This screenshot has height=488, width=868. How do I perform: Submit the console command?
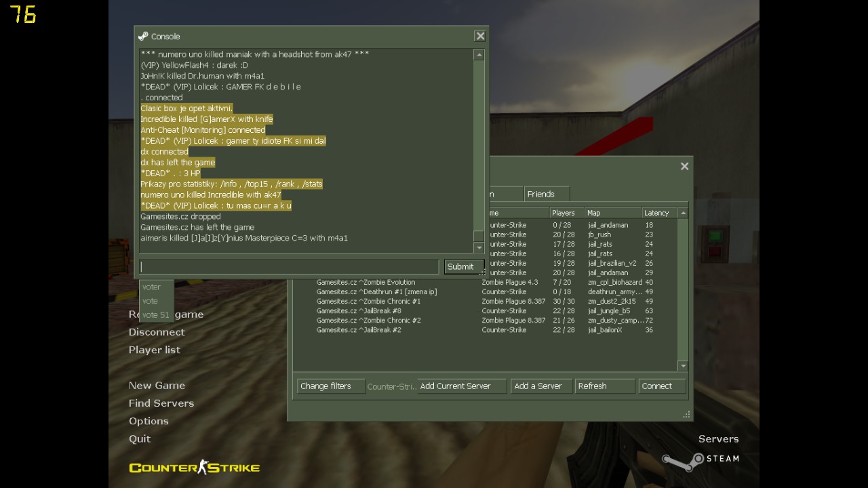pos(464,266)
